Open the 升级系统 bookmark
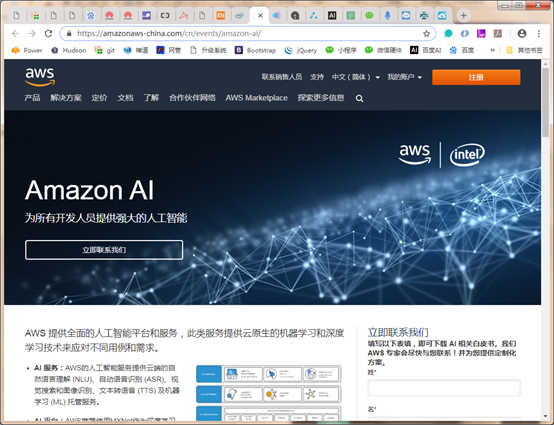The image size is (554, 425). [x=208, y=51]
